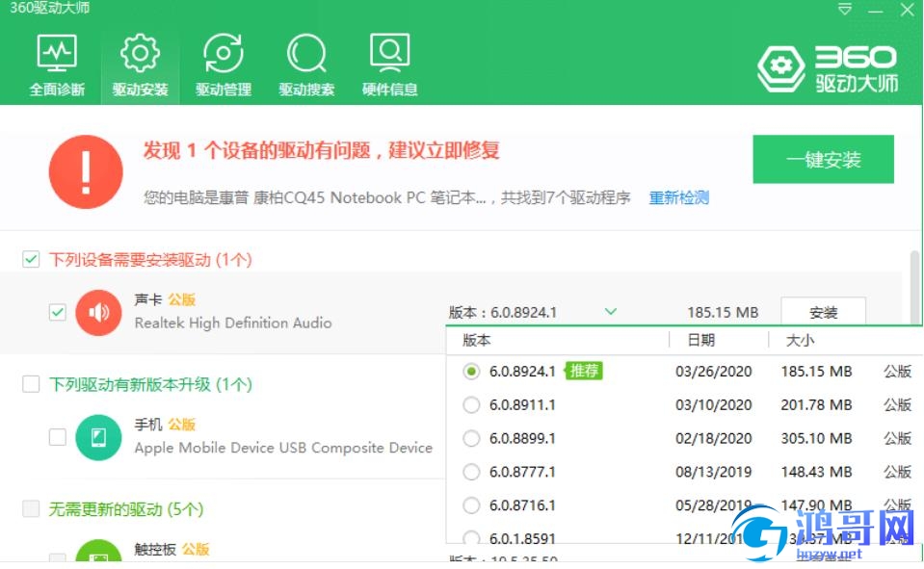
Task: Click the 日期 column header
Action: (701, 341)
